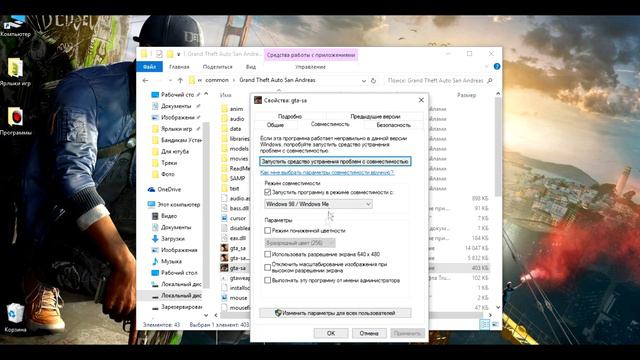
Task: Expand the address bar history dropdown
Action: [364, 81]
